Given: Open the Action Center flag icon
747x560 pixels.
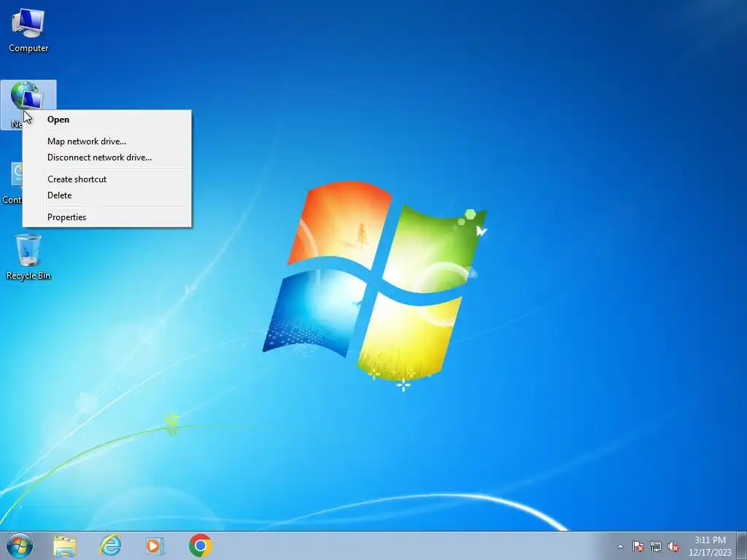Looking at the screenshot, I should pos(638,546).
